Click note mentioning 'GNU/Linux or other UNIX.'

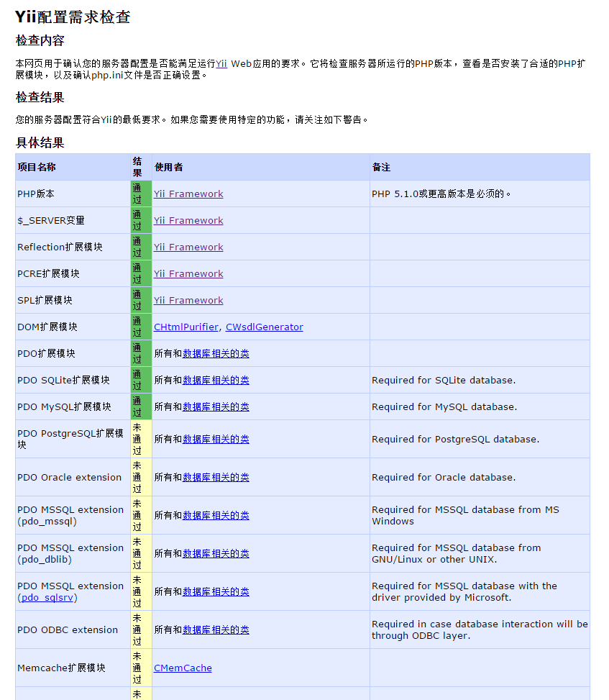tap(457, 553)
